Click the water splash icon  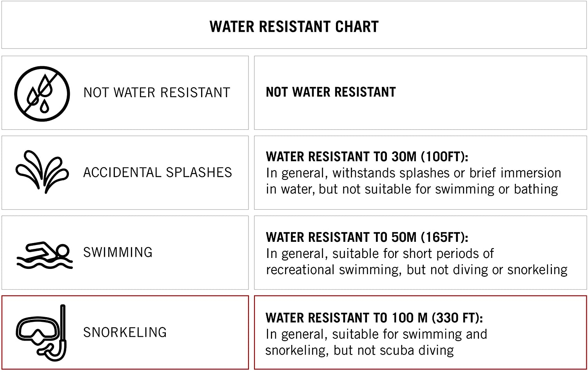click(42, 172)
